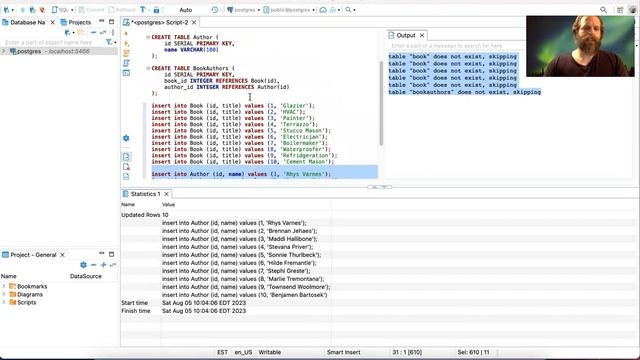Click the Disconnect red plug toolbar icon
640x360 pixels.
42,9
